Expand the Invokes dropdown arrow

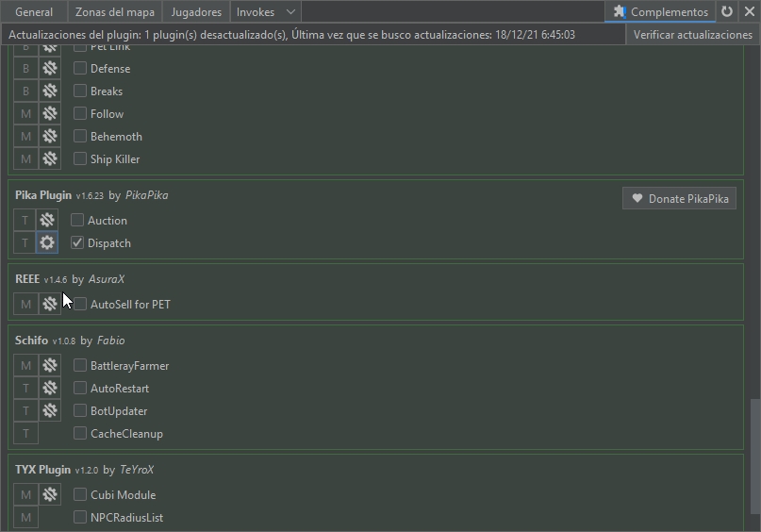tap(290, 12)
